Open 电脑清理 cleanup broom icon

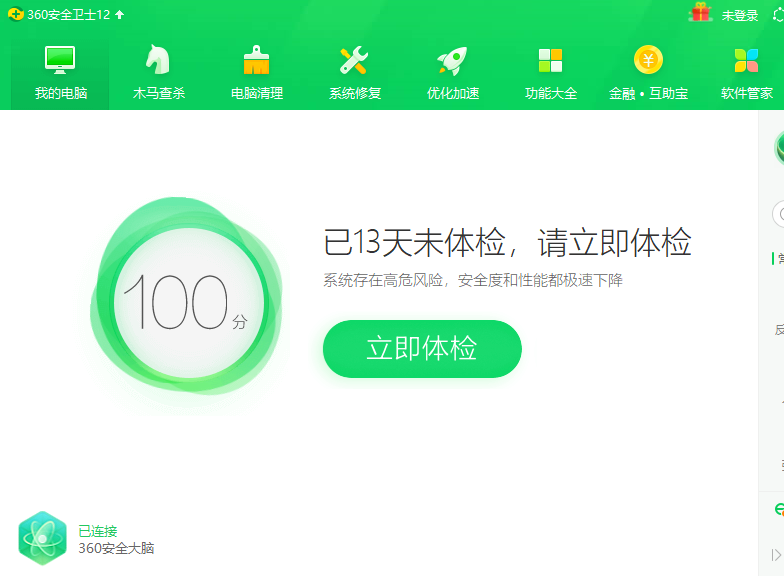[257, 60]
